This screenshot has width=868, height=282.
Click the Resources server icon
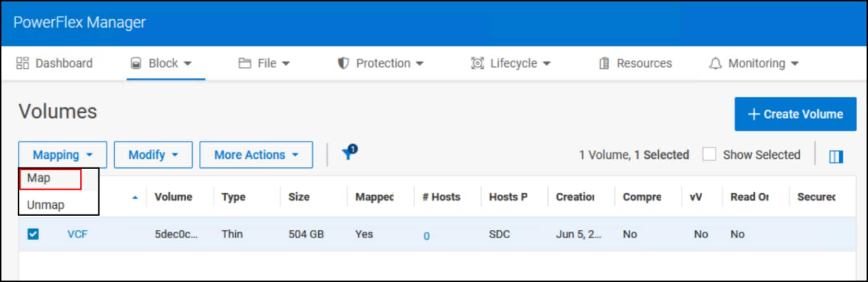[604, 63]
